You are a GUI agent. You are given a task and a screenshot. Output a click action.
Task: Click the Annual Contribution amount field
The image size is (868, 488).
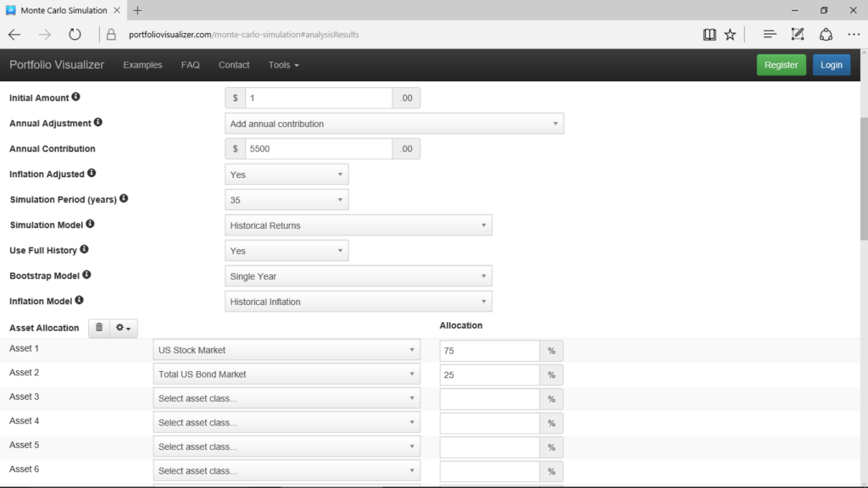(318, 148)
